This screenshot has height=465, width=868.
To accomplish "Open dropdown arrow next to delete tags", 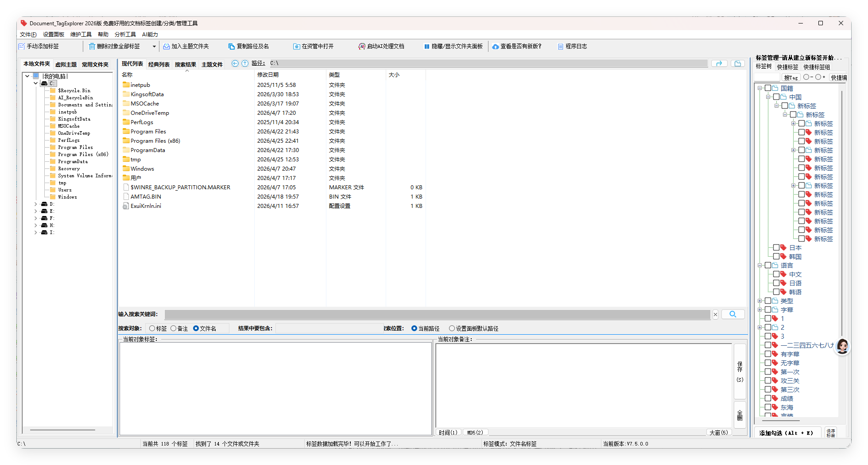I will tap(154, 47).
